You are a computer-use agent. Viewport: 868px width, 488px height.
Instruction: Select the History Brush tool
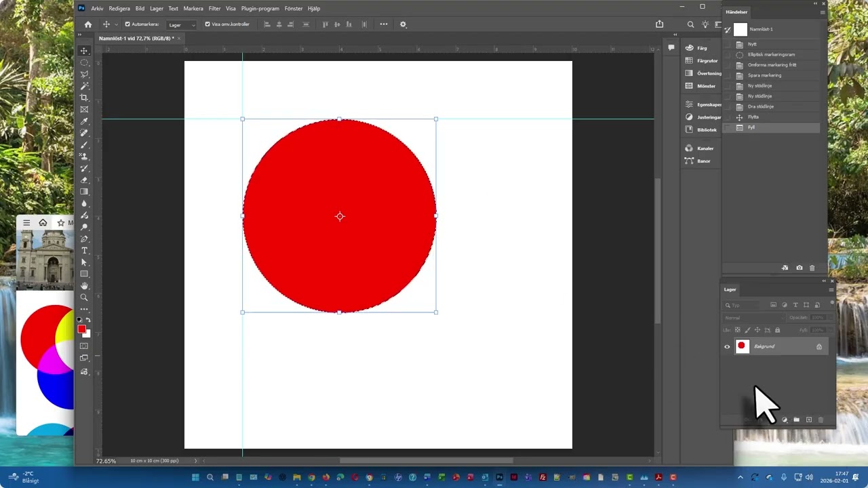[84, 168]
